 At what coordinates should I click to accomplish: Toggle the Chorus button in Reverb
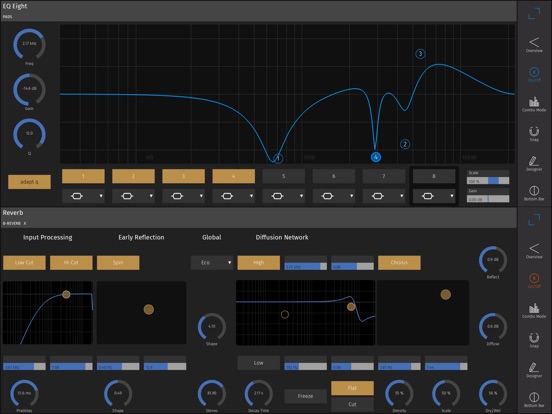(x=399, y=263)
